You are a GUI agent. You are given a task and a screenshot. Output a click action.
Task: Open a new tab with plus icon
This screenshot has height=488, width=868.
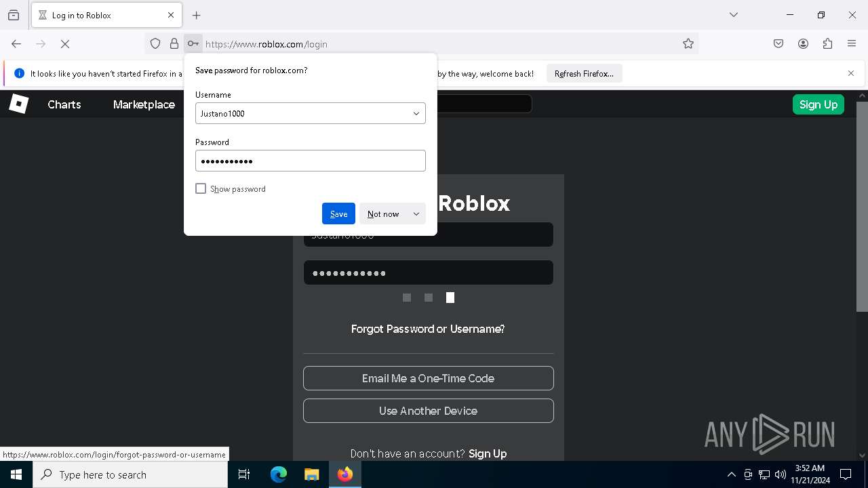tap(197, 15)
